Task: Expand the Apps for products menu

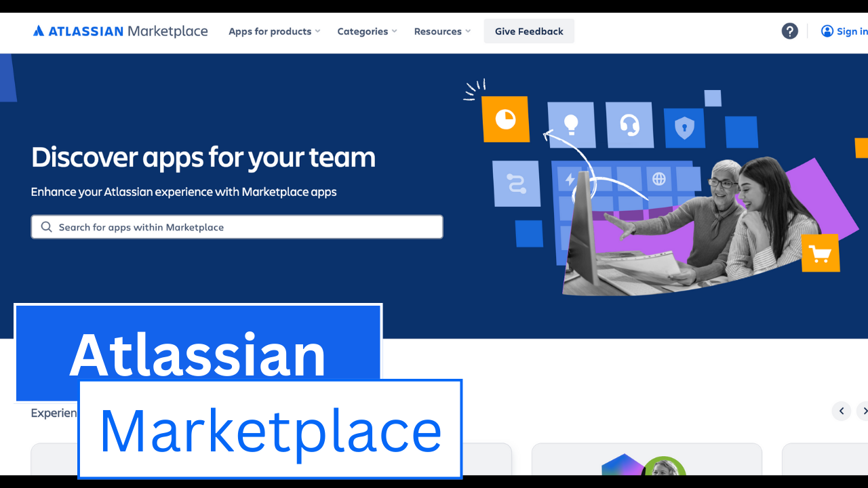Action: pos(274,31)
